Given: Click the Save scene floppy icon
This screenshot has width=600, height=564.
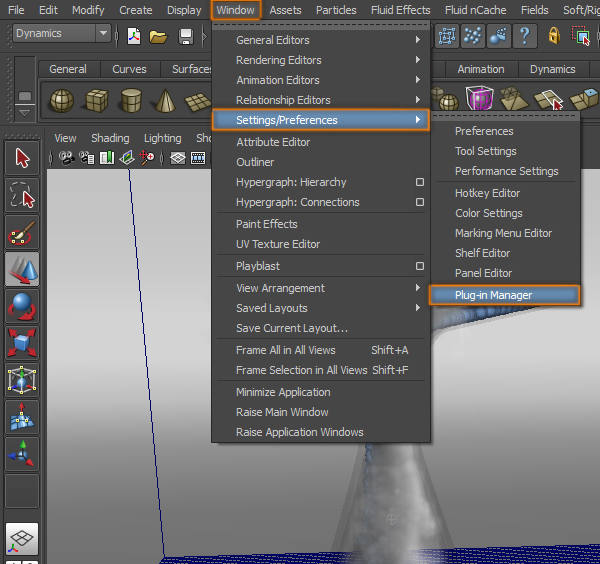Looking at the screenshot, I should [x=186, y=37].
